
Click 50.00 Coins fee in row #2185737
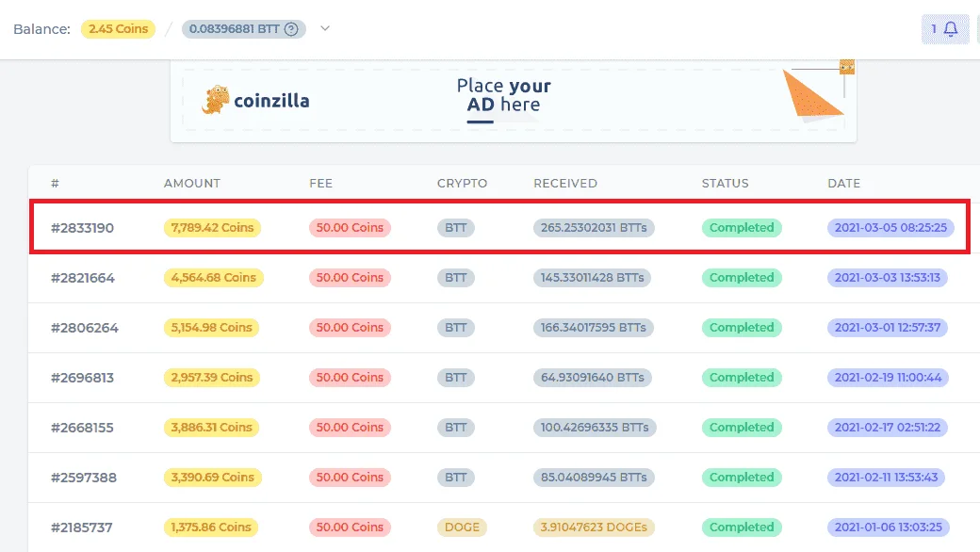[x=350, y=527]
